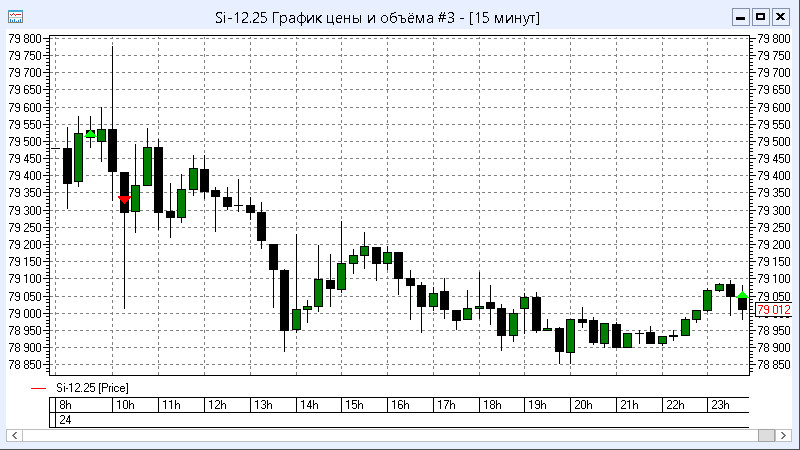The image size is (800, 450).
Task: Click the date label 24 below the time axis
Action: (65, 421)
